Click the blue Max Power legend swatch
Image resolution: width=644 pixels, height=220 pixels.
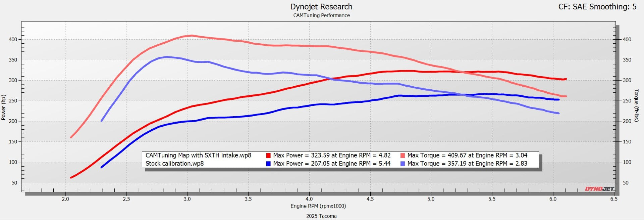(268, 164)
